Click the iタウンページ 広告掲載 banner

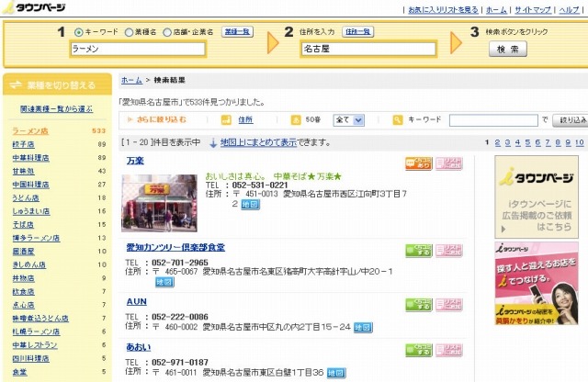click(x=537, y=197)
